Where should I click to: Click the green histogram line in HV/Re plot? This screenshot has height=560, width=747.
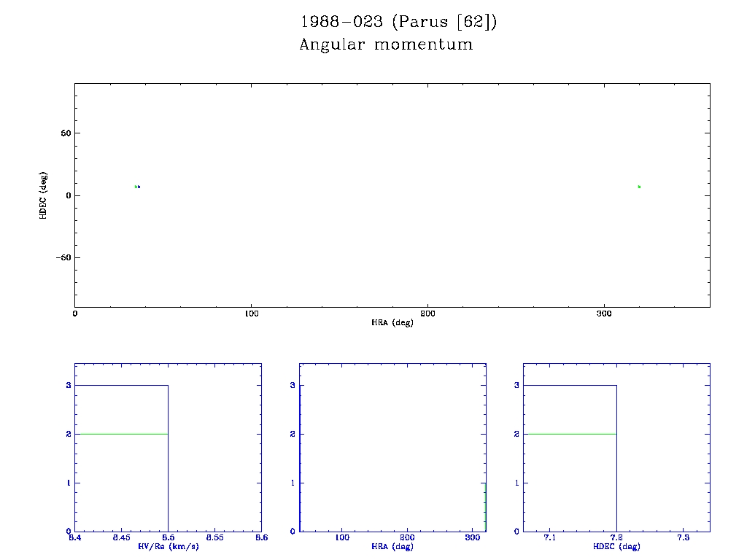point(124,434)
